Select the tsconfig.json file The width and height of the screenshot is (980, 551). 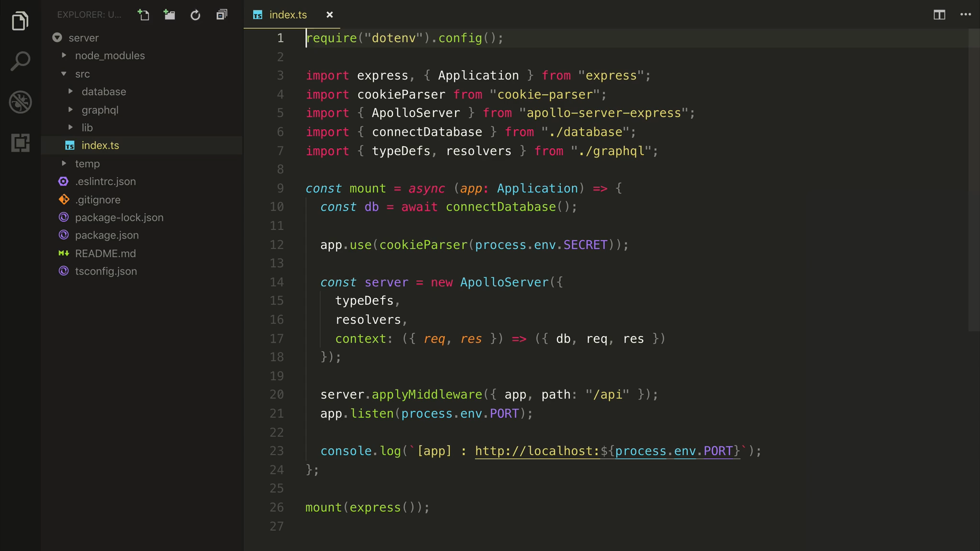tap(106, 271)
